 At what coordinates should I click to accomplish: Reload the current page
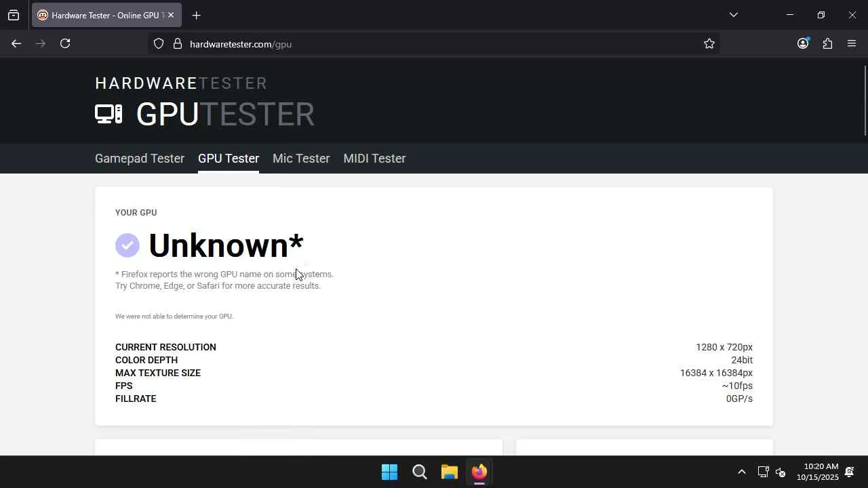[x=65, y=43]
